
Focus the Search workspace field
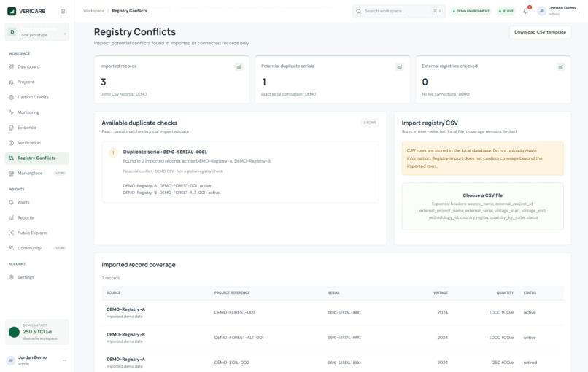click(398, 11)
